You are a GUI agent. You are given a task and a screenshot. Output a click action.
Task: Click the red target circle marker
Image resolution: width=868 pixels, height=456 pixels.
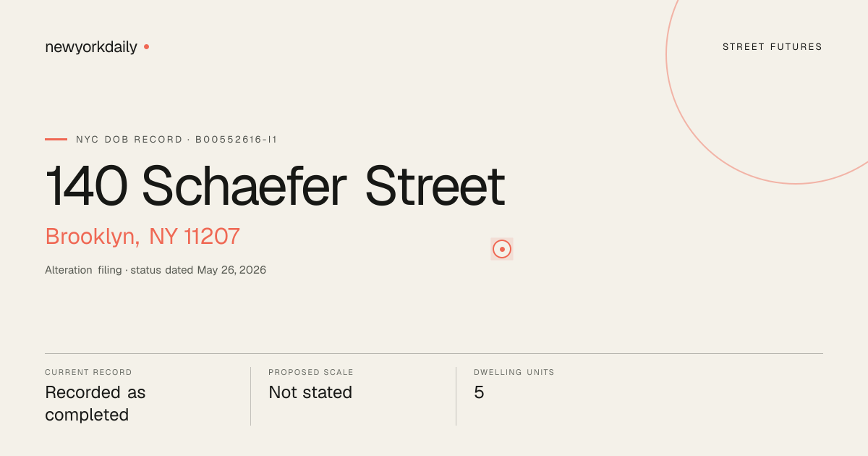pos(502,249)
